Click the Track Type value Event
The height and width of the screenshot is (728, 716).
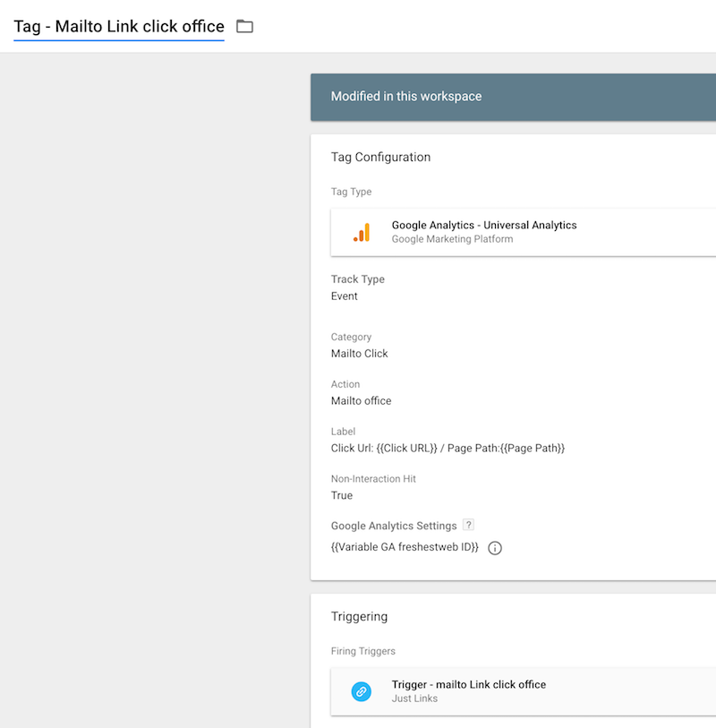345,296
